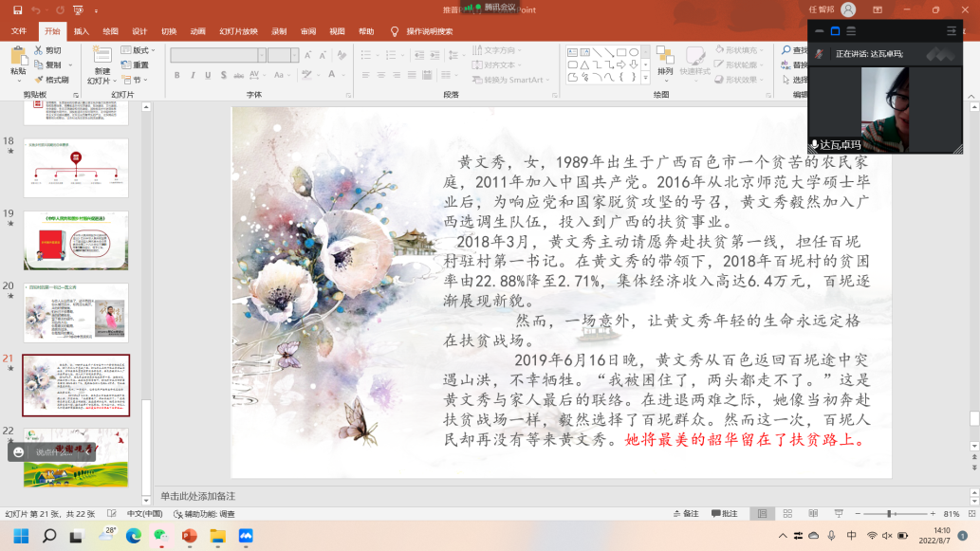
Task: Click the zoom slider in status bar
Action: (x=889, y=514)
